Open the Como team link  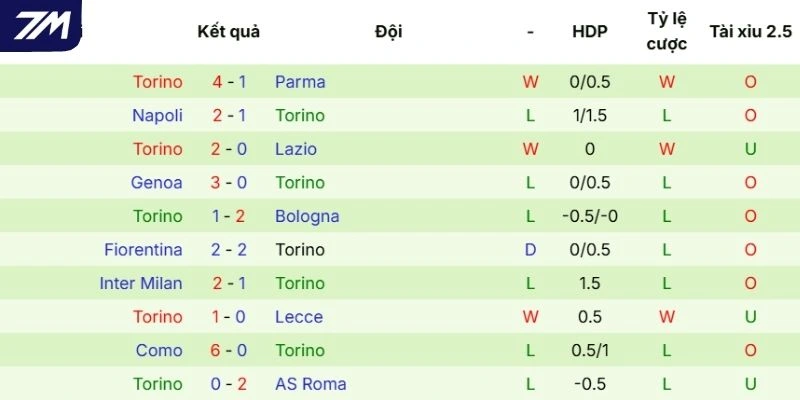pyautogui.click(x=161, y=350)
